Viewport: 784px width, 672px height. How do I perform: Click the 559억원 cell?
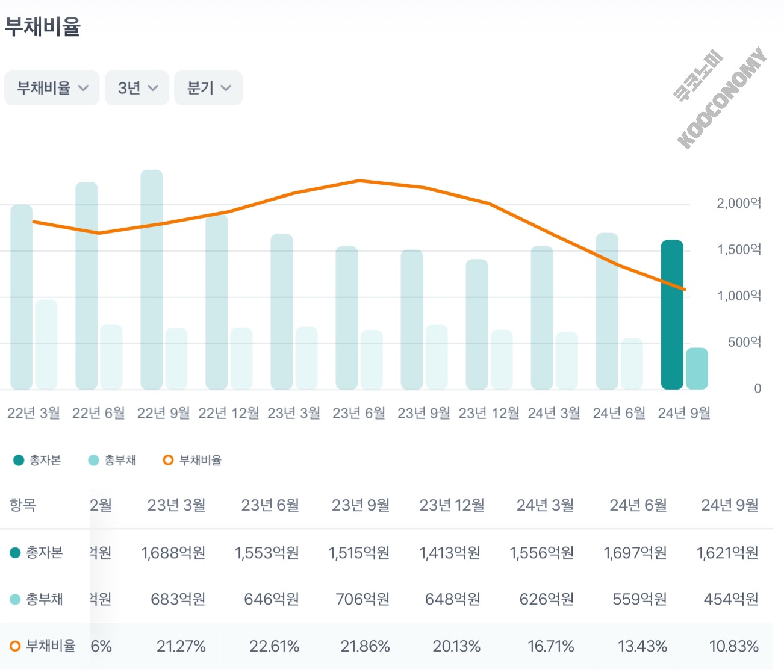click(x=640, y=599)
